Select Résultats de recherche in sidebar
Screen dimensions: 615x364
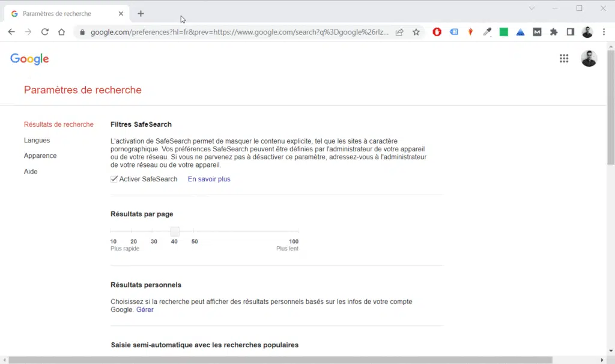point(59,124)
